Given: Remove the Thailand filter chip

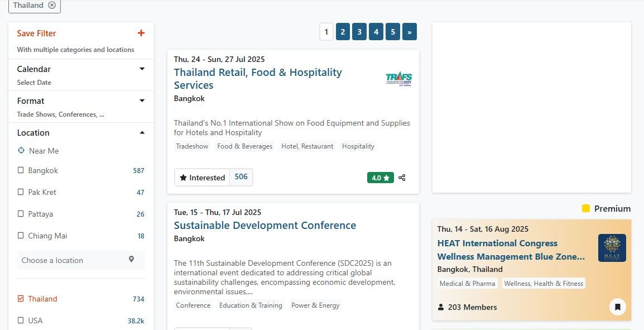Looking at the screenshot, I should pyautogui.click(x=52, y=5).
